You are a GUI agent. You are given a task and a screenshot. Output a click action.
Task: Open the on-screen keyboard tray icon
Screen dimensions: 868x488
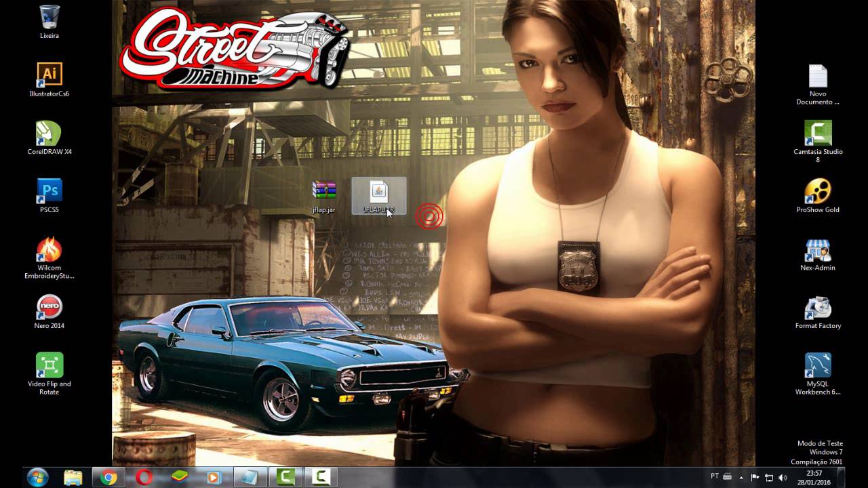(727, 477)
